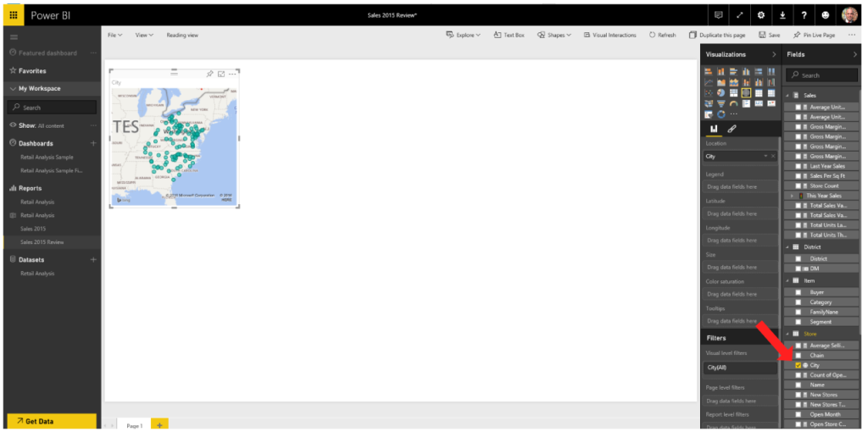
Task: Open the notifications icon in top bar
Action: 719,15
